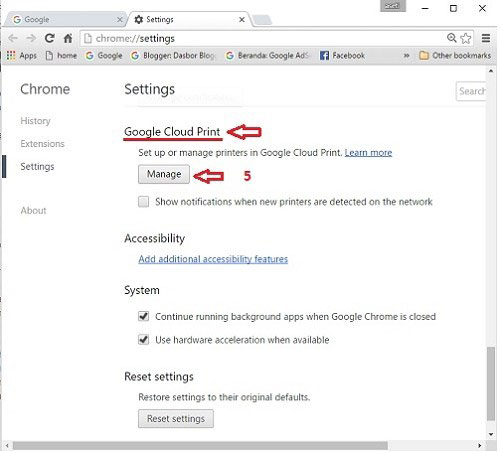Screen dimensions: 500x452
Task: Click the browser back arrow
Action: [x=13, y=38]
